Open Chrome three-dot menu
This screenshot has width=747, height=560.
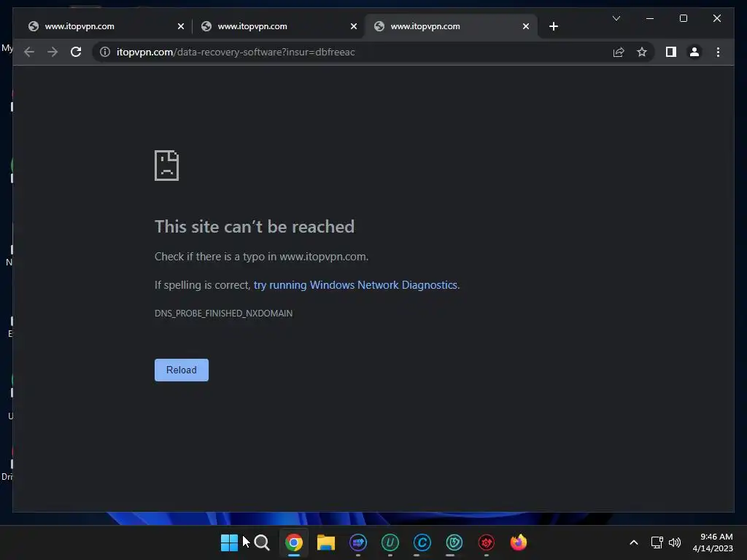(x=718, y=52)
